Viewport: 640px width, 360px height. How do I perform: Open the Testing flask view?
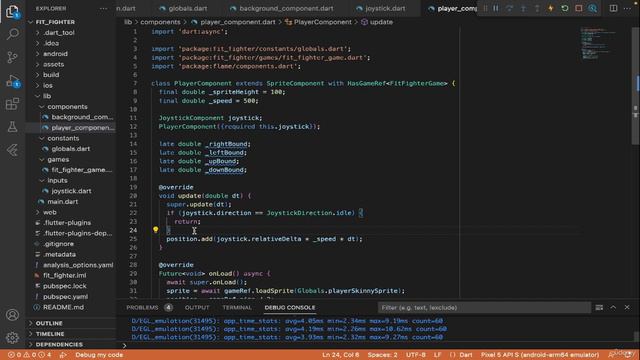[12, 127]
